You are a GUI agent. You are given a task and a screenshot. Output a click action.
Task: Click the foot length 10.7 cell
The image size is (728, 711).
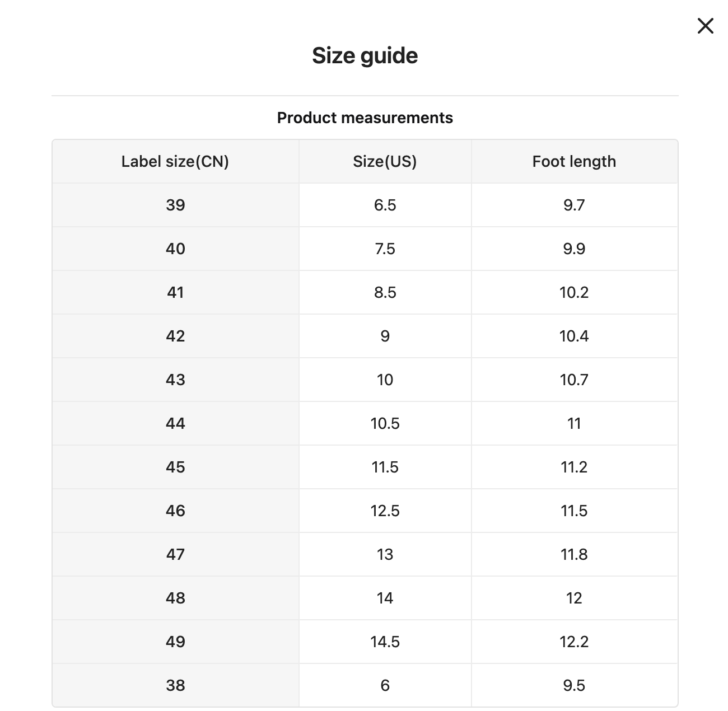pos(574,380)
